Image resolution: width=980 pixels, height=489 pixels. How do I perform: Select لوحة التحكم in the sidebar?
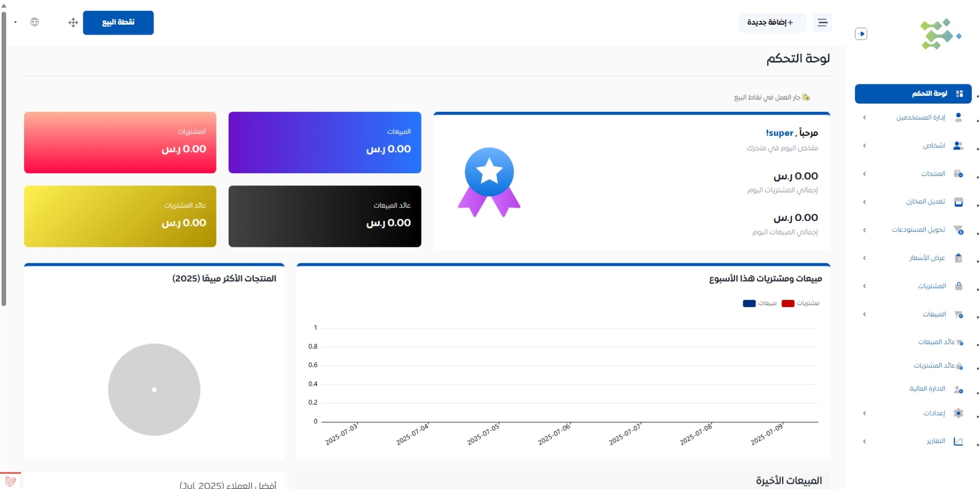point(913,94)
